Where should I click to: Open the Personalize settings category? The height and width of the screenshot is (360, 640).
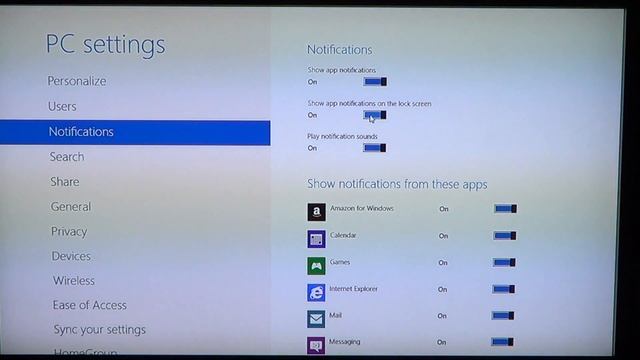click(x=77, y=81)
